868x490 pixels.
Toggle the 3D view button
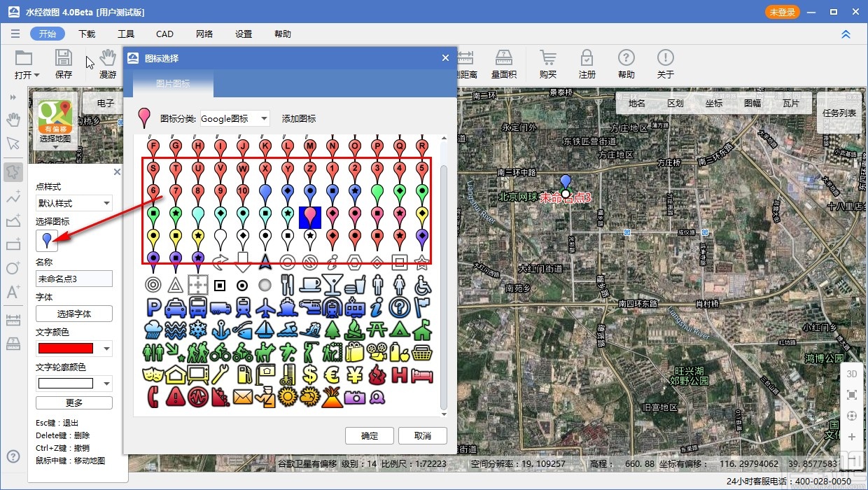click(852, 374)
